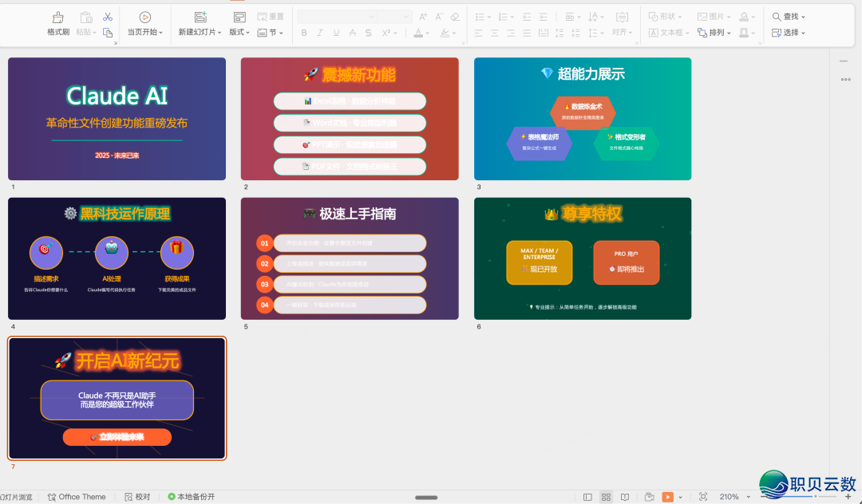Click the numbered list icon
Screen dimensions: 862x504
click(x=503, y=17)
